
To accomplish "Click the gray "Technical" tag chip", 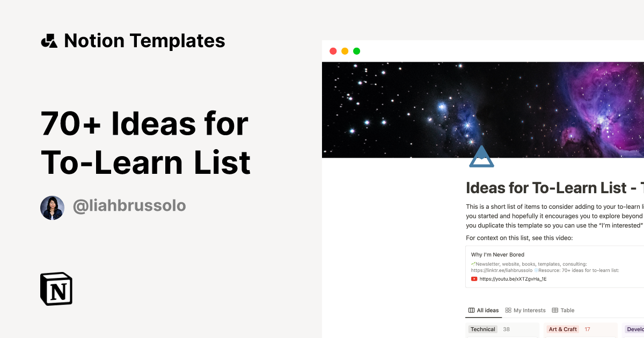I will (x=483, y=329).
